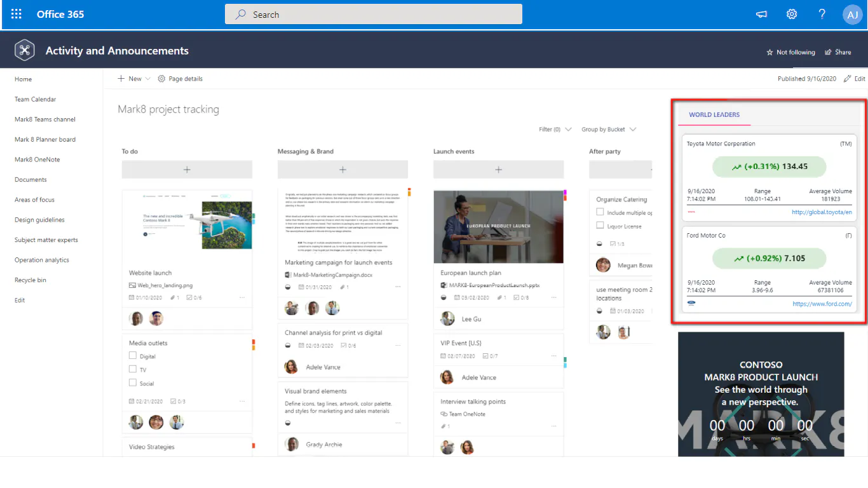Open more options on VIP Event card
The image size is (868, 488).
coord(553,356)
